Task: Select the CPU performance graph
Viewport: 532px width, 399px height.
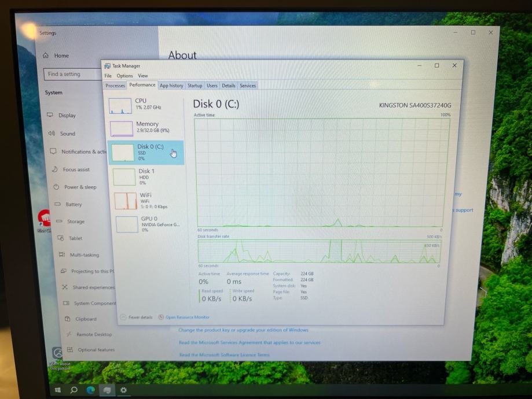Action: coord(120,105)
